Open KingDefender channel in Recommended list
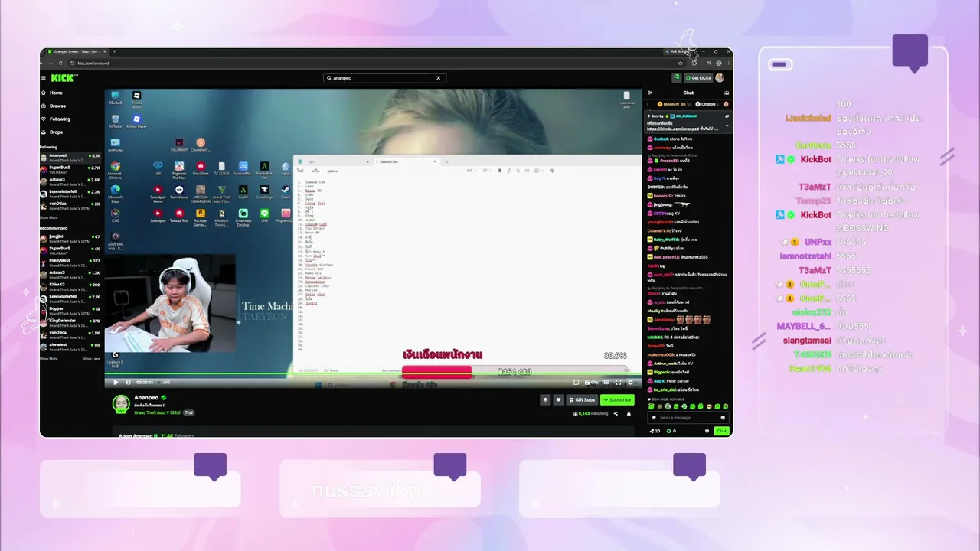 tap(71, 322)
